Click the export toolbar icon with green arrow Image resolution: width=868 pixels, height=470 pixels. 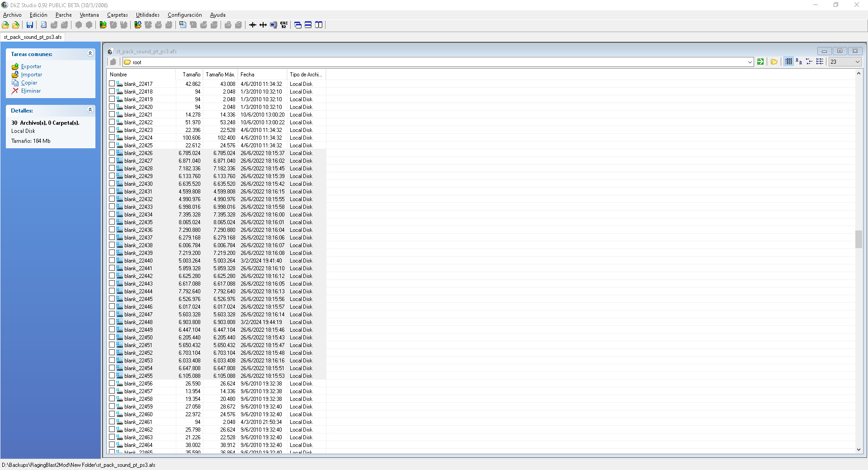coord(103,25)
